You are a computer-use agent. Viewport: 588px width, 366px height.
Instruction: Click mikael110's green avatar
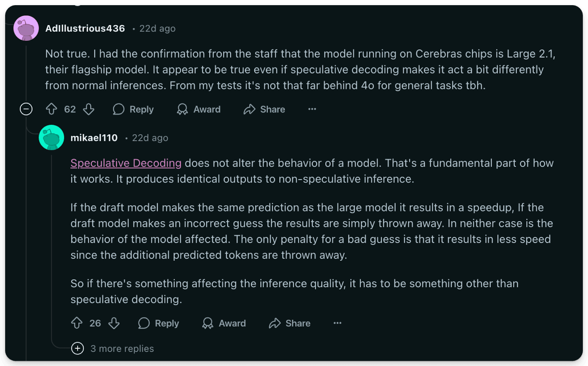pyautogui.click(x=51, y=138)
